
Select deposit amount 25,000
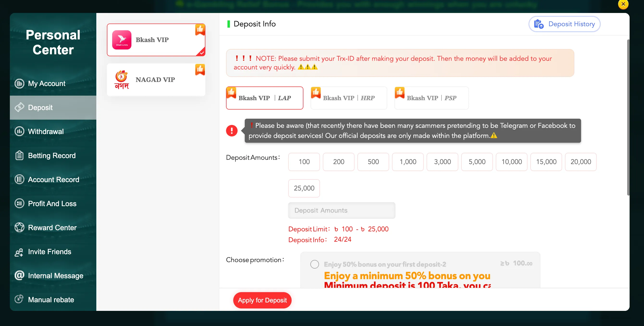[x=304, y=188]
